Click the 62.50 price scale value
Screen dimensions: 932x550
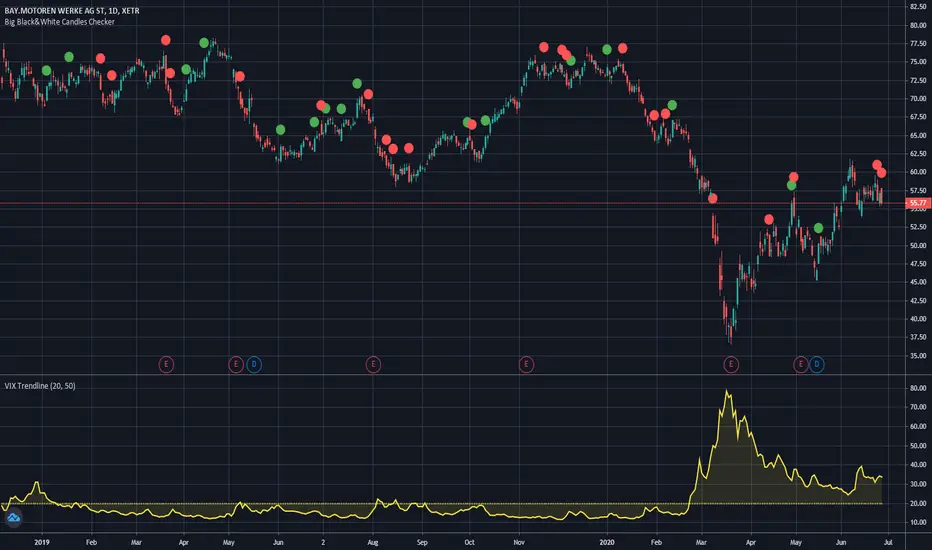pos(918,153)
